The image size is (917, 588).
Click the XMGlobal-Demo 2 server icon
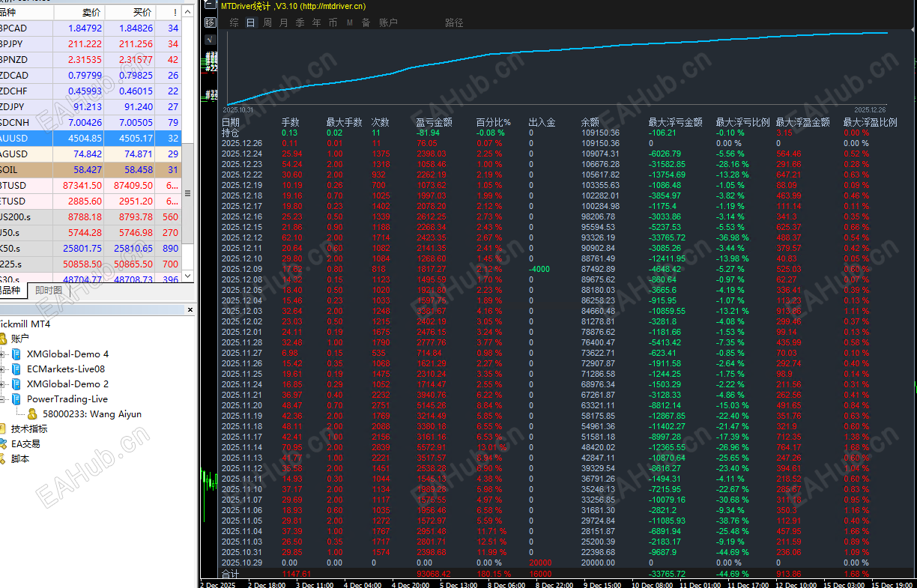pos(16,384)
